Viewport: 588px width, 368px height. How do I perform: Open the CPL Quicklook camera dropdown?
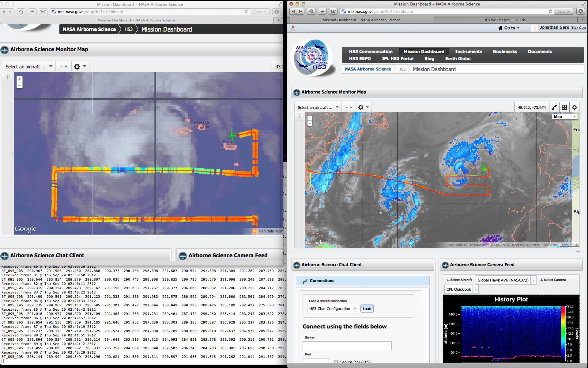(x=476, y=289)
